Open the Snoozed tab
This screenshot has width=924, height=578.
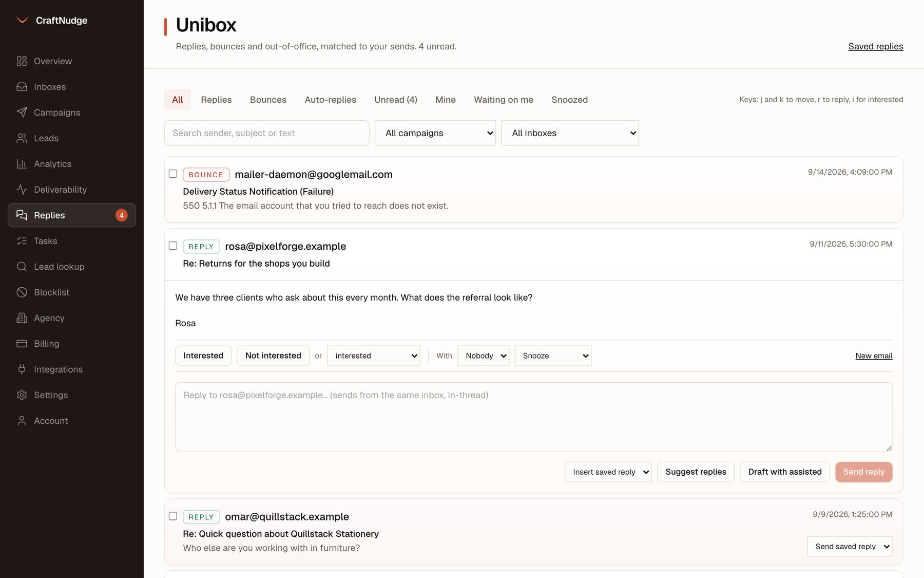570,100
